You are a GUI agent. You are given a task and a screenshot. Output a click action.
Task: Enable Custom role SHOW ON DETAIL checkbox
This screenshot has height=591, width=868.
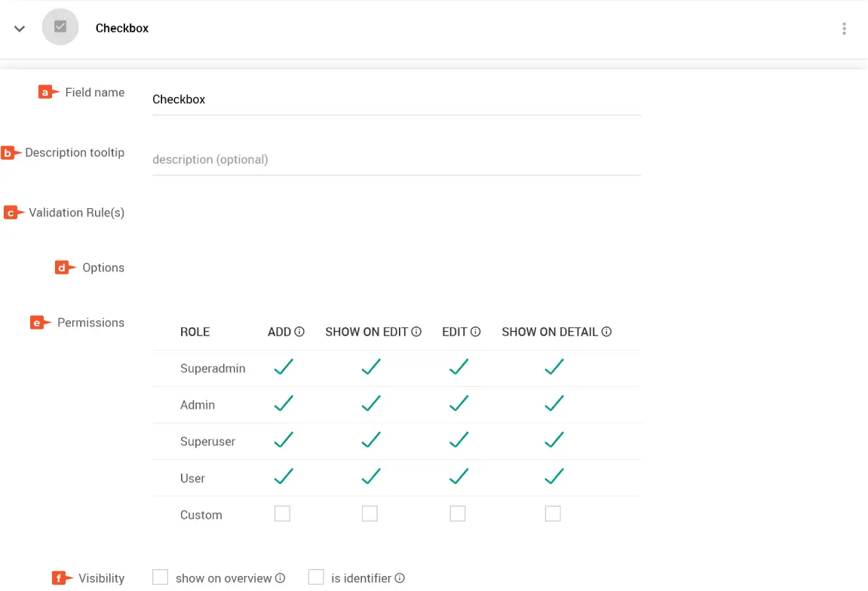[553, 514]
